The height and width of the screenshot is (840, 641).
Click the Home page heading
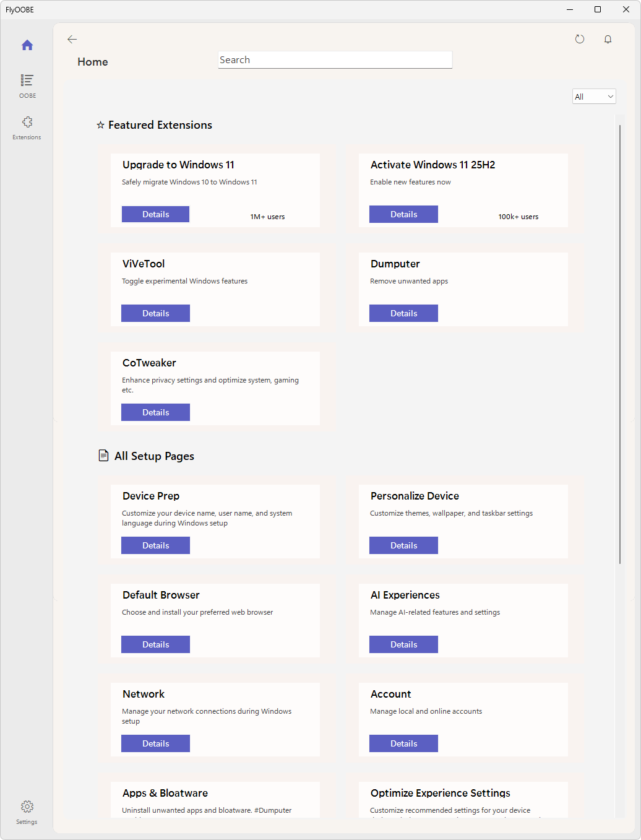click(93, 62)
